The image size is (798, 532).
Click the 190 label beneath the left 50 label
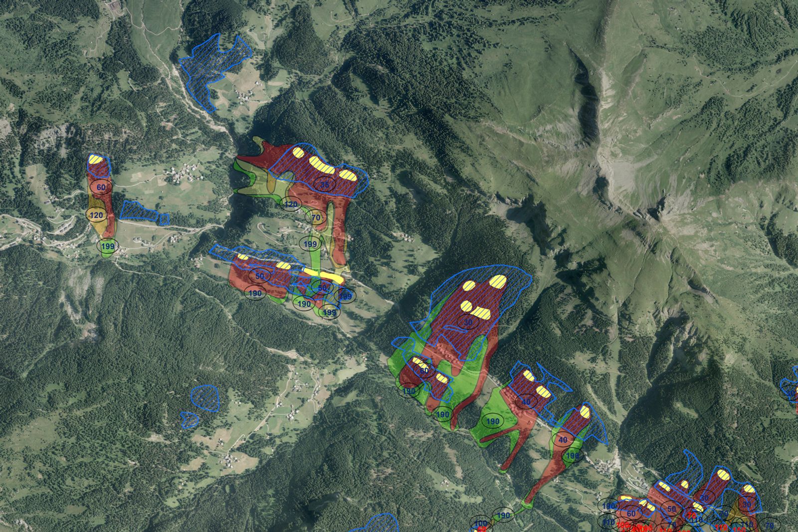255,294
